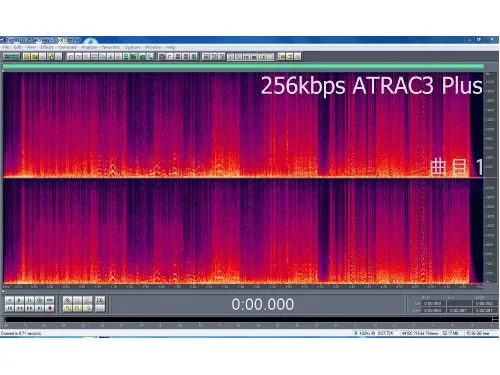This screenshot has height=375, width=500.
Task: Click the Fast Forward transport button
Action: point(29,308)
